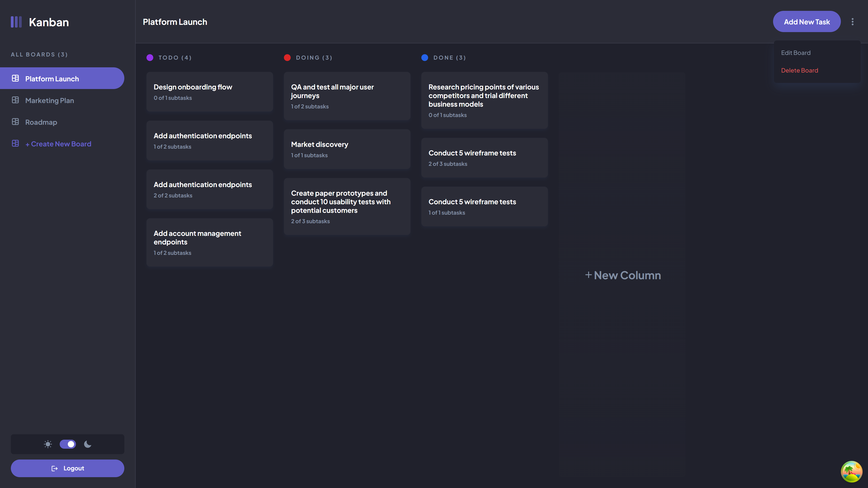
Task: Select Edit Board from the menu
Action: pyautogui.click(x=796, y=53)
